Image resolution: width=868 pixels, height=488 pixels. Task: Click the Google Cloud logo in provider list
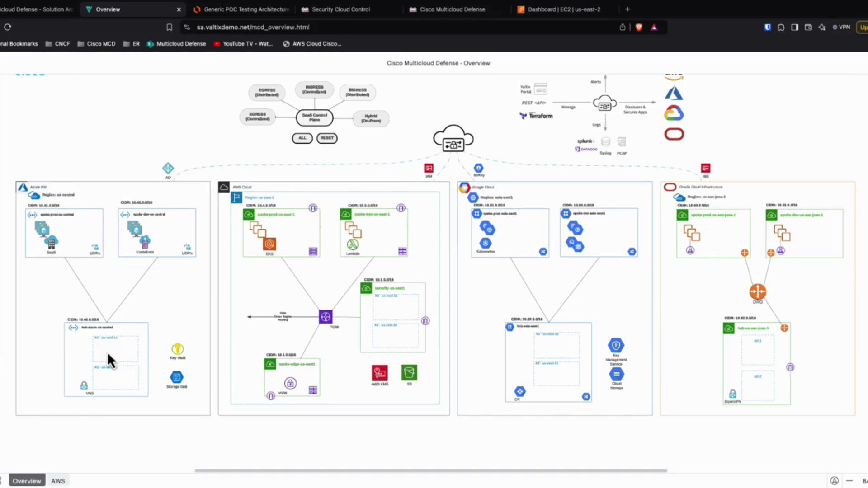coord(674,113)
